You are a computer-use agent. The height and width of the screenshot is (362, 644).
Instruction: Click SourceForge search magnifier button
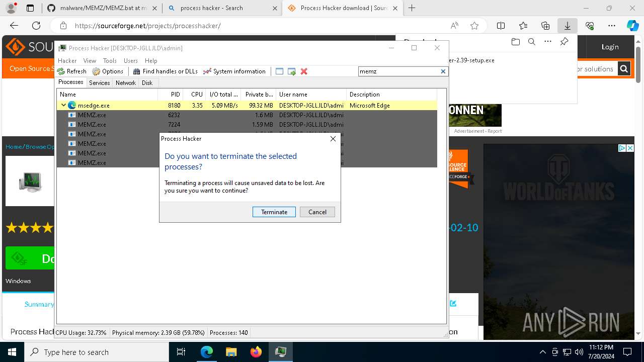[624, 69]
